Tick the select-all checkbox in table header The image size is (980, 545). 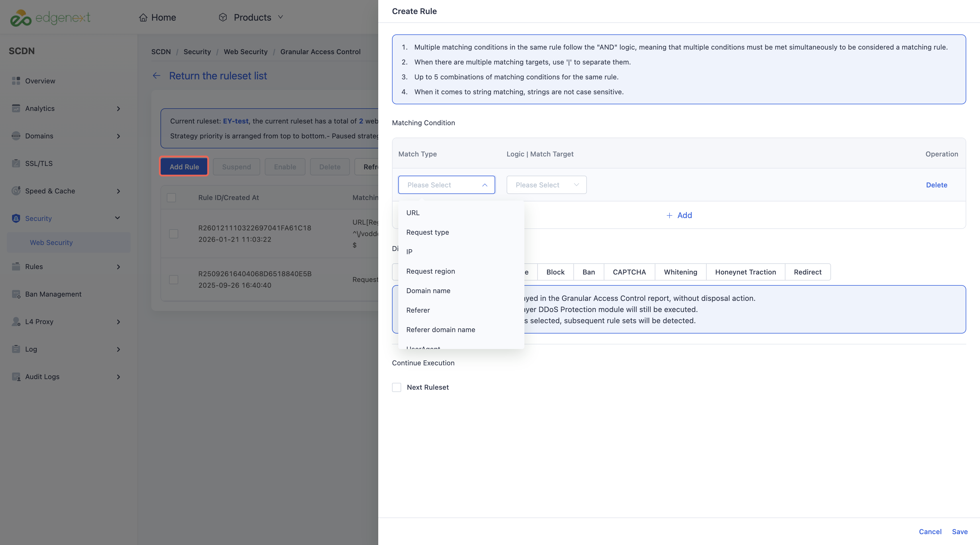pos(172,198)
